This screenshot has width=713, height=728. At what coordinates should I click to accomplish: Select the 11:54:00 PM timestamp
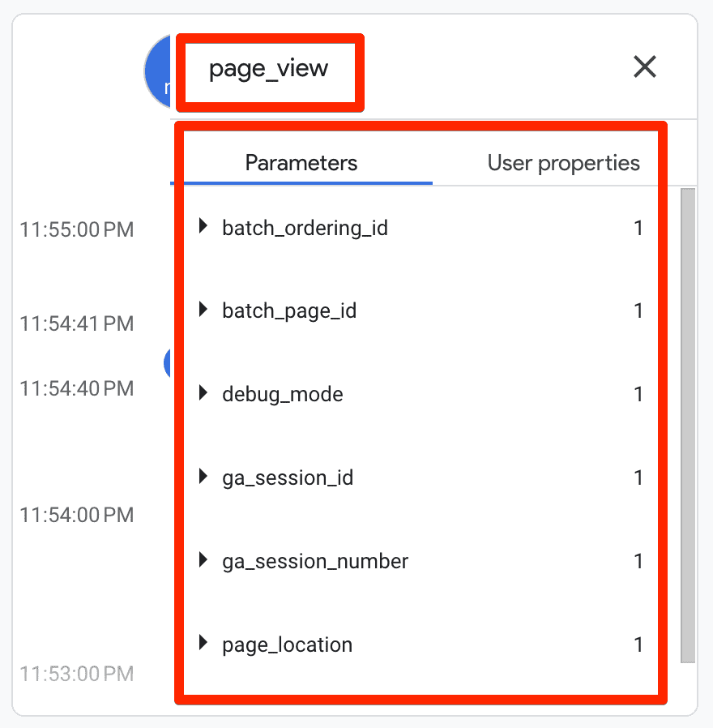coord(77,515)
